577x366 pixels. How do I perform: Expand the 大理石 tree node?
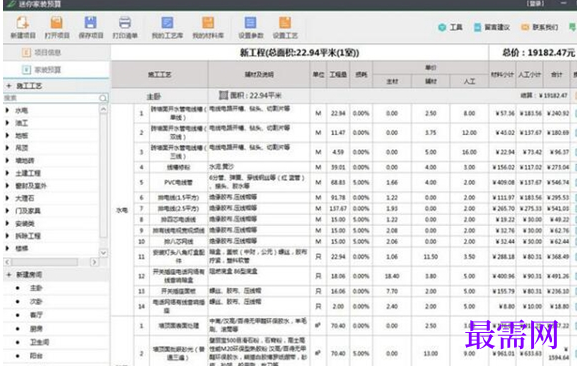pos(7,198)
